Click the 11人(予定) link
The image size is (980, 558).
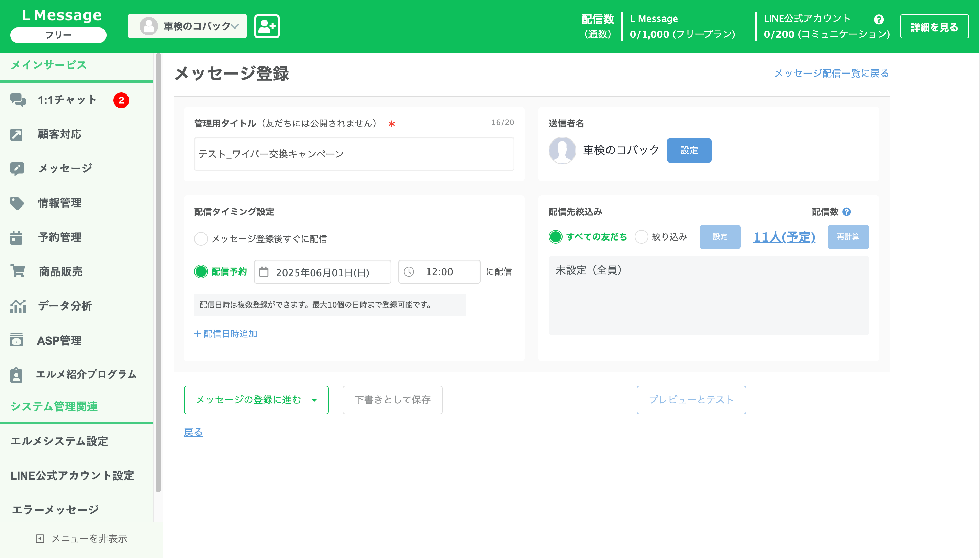click(x=784, y=237)
